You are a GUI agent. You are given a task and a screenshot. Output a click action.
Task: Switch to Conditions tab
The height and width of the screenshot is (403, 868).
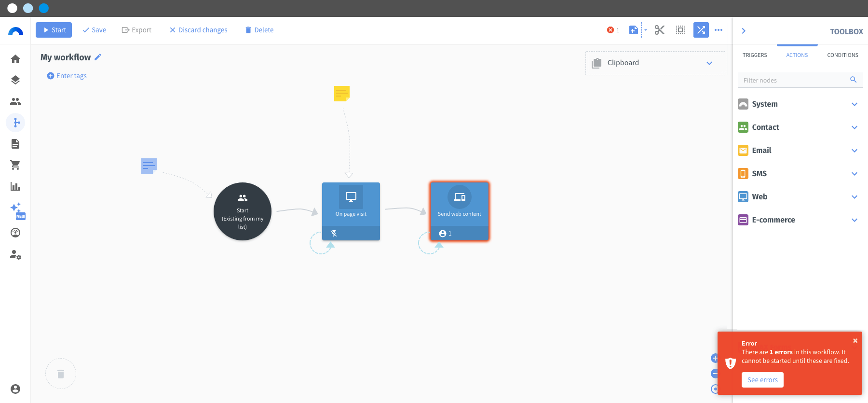(842, 55)
